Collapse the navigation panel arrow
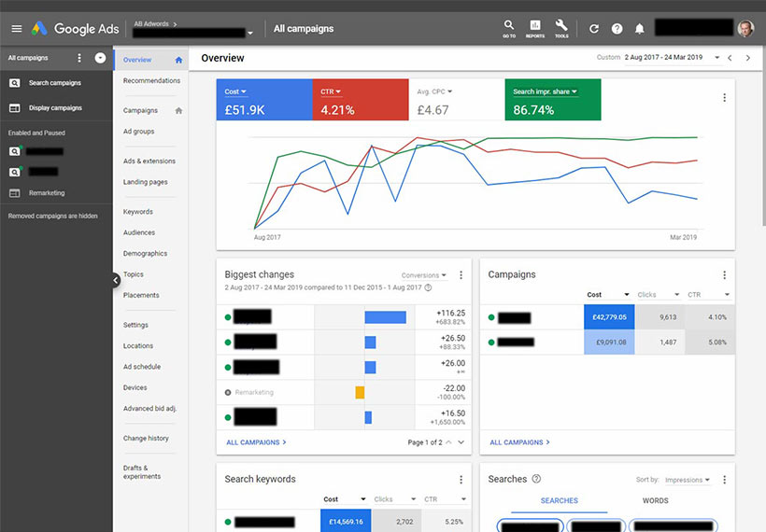The height and width of the screenshot is (532, 766). (116, 280)
